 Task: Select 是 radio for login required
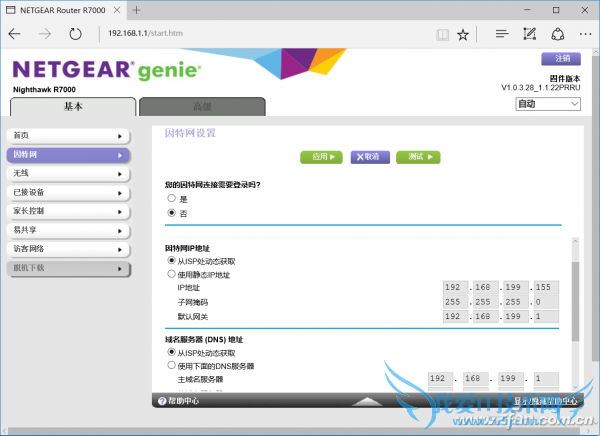[x=171, y=198]
